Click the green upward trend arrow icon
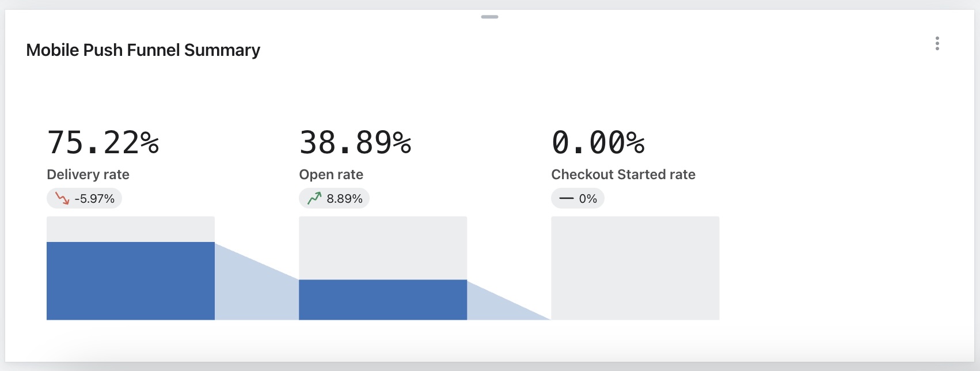 click(x=314, y=199)
